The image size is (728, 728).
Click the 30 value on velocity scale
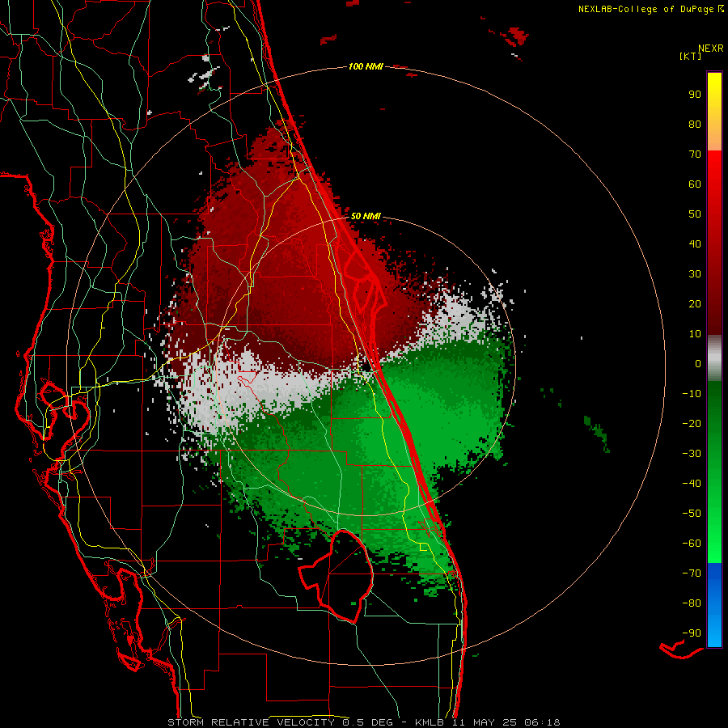pyautogui.click(x=695, y=274)
